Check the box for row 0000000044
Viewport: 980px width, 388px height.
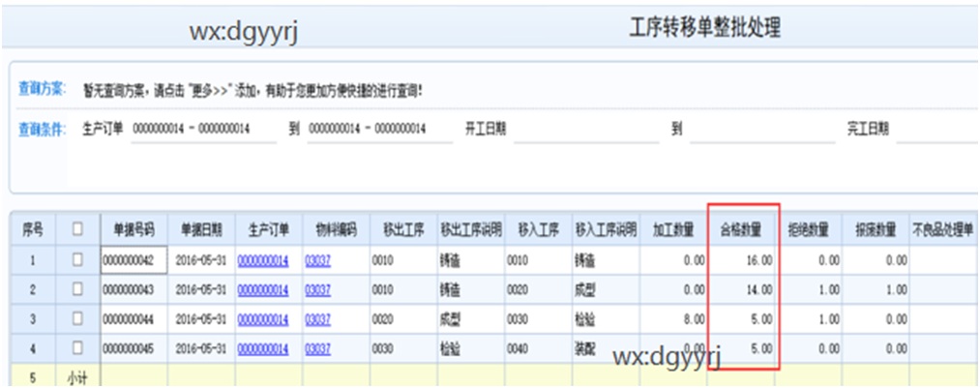(x=77, y=318)
